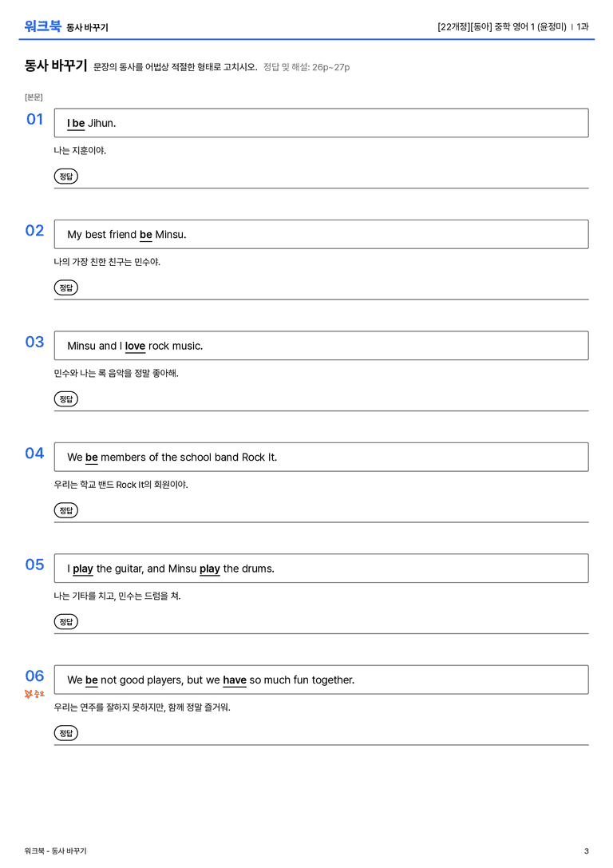Viewport: 613px width, 868px height.
Task: Click the blue question number 04
Action: coord(34,454)
